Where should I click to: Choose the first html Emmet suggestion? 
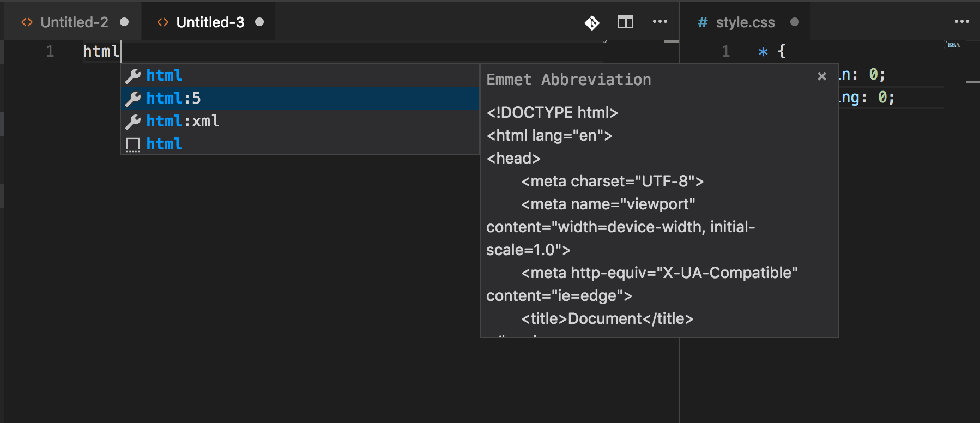300,75
